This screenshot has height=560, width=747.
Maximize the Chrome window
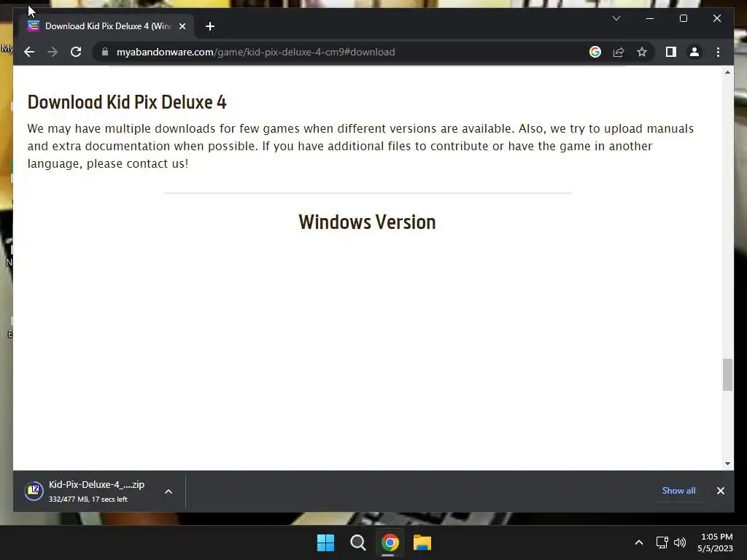click(683, 18)
